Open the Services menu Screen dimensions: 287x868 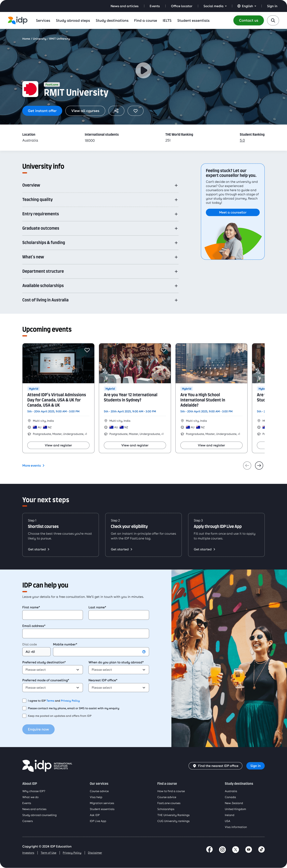pos(43,21)
